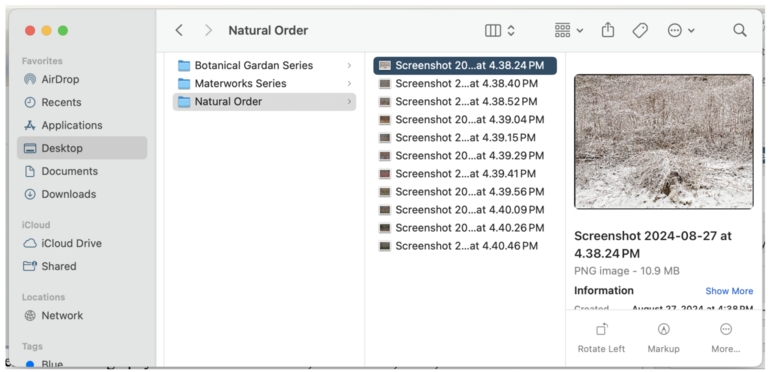The width and height of the screenshot is (769, 372).
Task: Click the back navigation arrow
Action: tap(179, 30)
